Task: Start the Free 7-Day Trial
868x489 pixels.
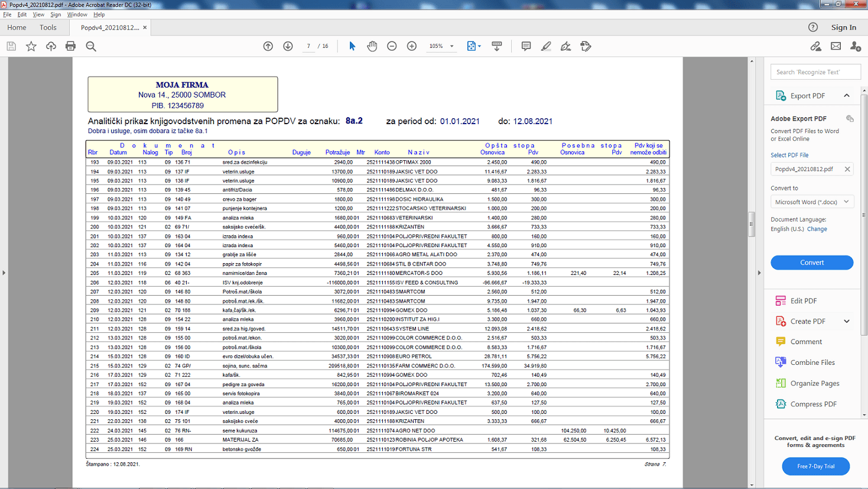Action: tap(815, 467)
